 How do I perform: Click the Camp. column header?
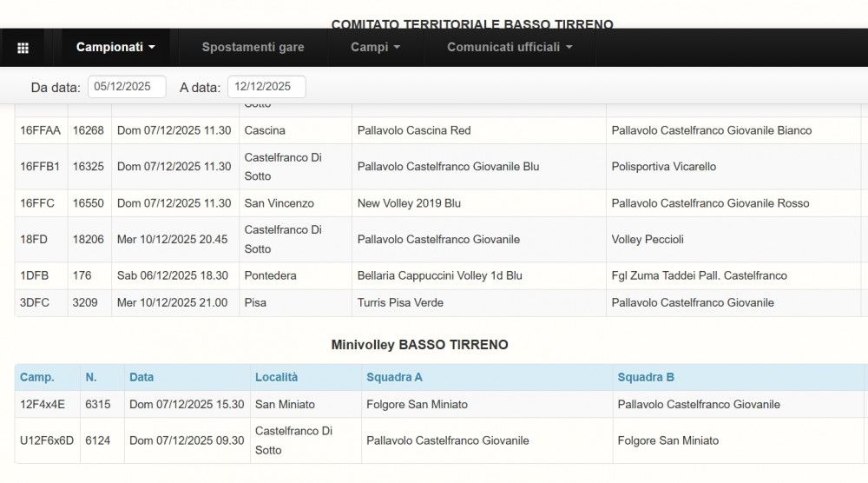pos(37,378)
